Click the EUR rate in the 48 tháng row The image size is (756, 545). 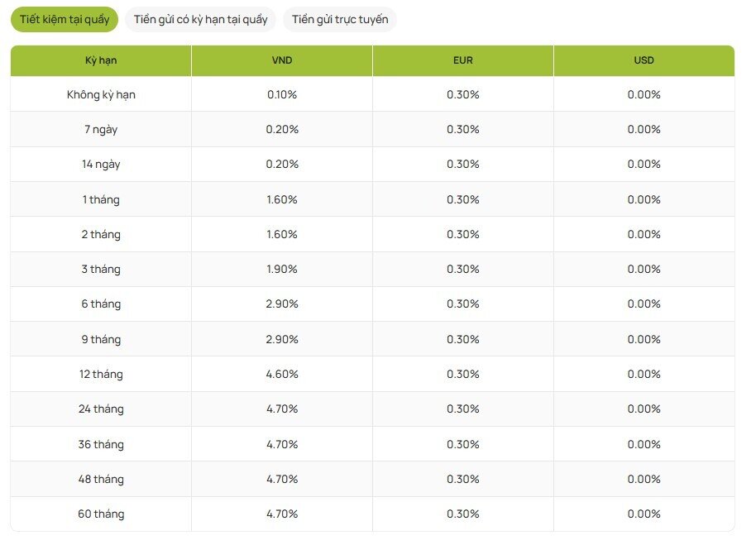463,479
